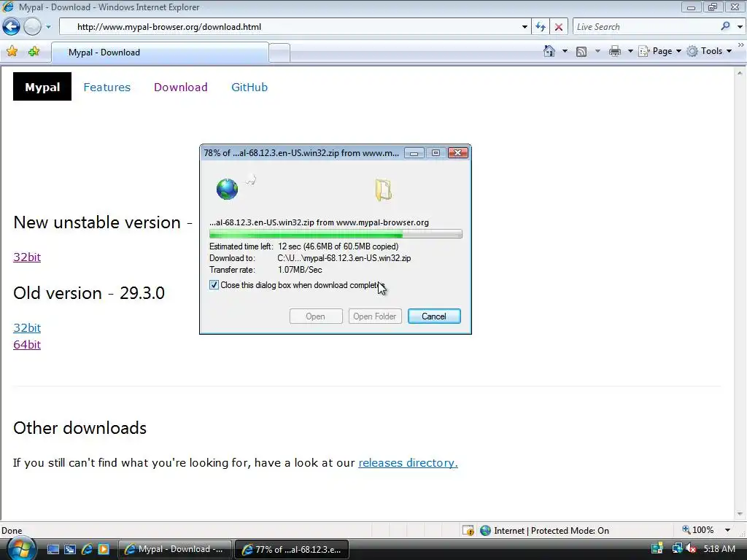The width and height of the screenshot is (747, 560).
Task: Open the releases directory link
Action: pos(408,463)
